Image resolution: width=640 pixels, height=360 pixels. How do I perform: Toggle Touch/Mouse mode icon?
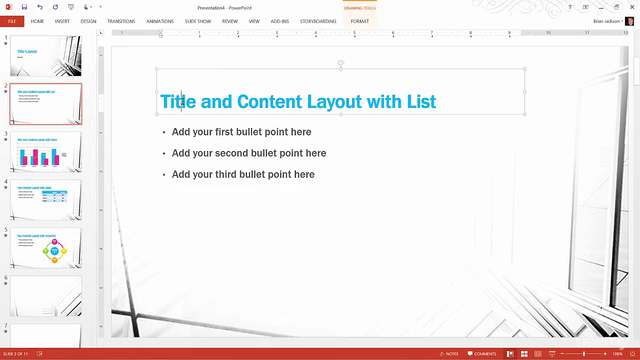[x=87, y=7]
